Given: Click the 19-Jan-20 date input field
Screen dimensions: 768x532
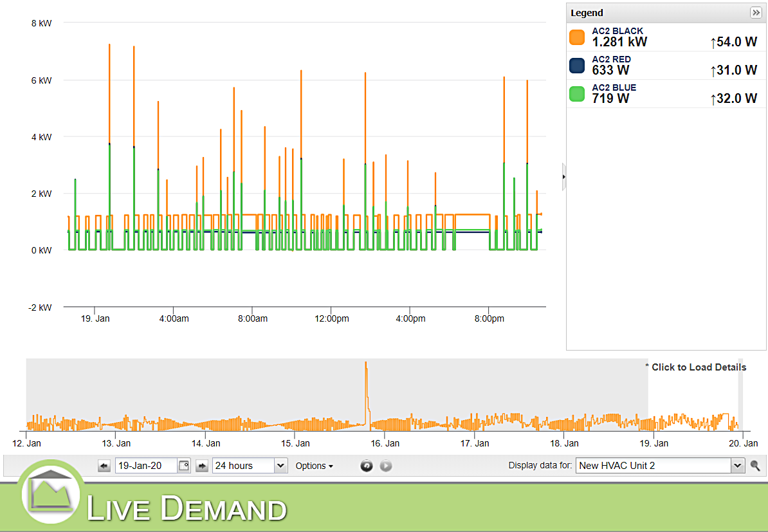Looking at the screenshot, I should point(145,466).
